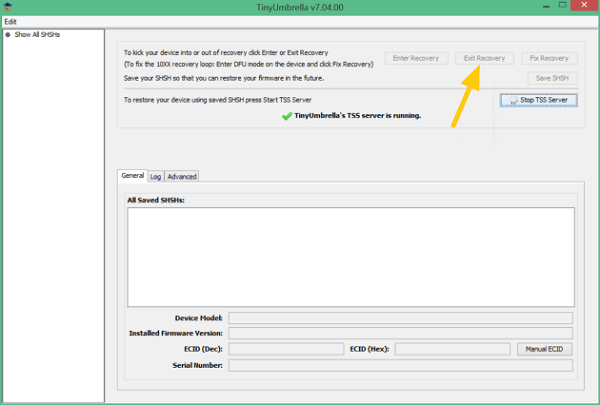Click the Exit Recovery button
The width and height of the screenshot is (600, 405).
coord(484,58)
